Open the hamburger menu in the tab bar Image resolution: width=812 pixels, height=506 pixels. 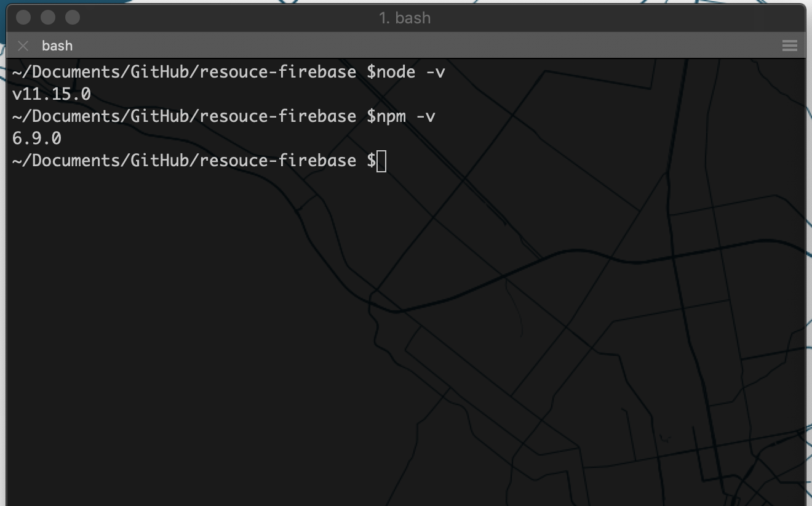789,46
